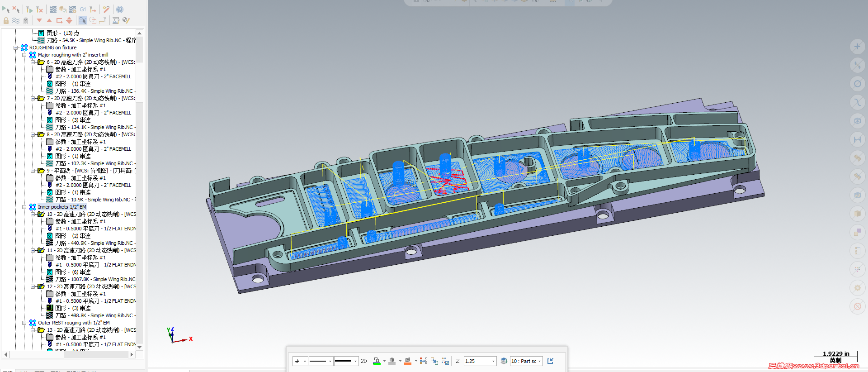Click the Select all operations icon
The width and height of the screenshot is (868, 372).
point(5,10)
